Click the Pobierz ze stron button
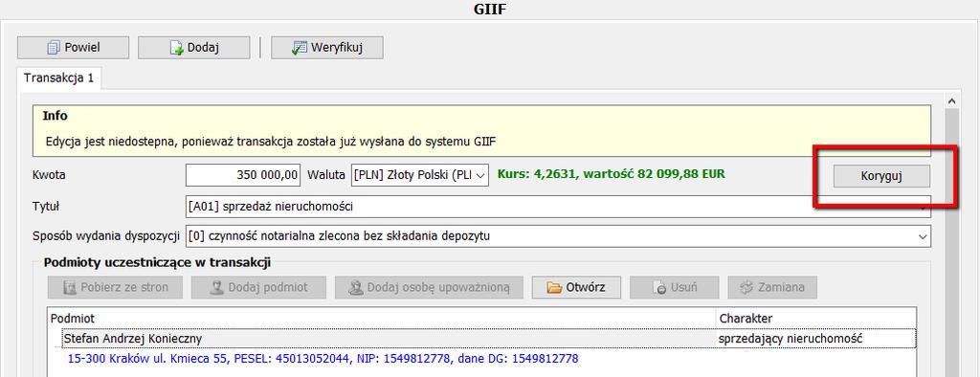 (116, 288)
